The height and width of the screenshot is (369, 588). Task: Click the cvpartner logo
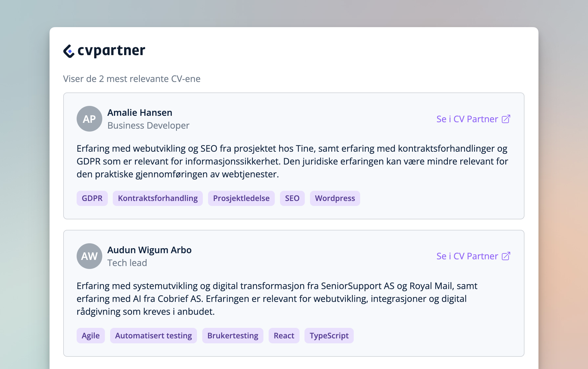104,51
